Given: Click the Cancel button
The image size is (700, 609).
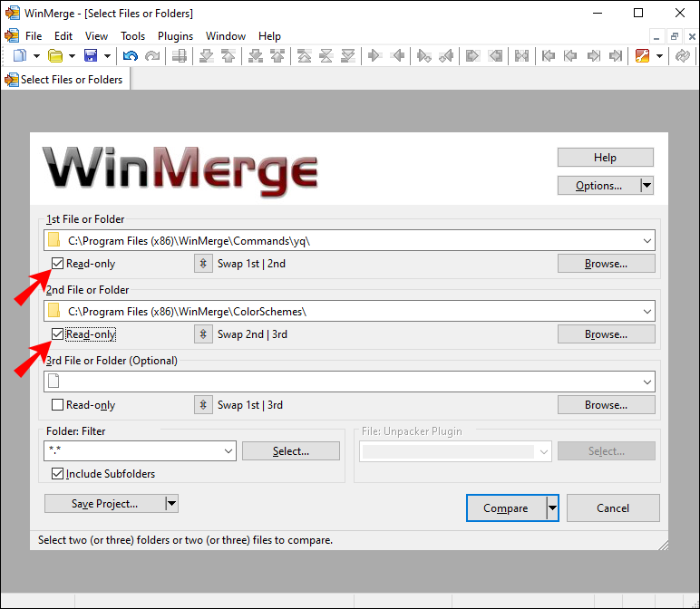Looking at the screenshot, I should (x=613, y=507).
